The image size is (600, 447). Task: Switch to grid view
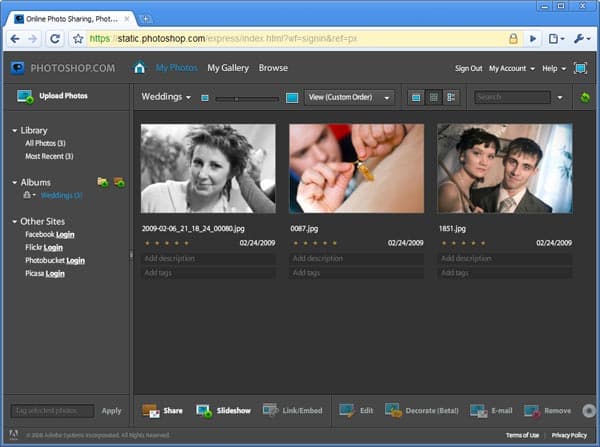434,98
